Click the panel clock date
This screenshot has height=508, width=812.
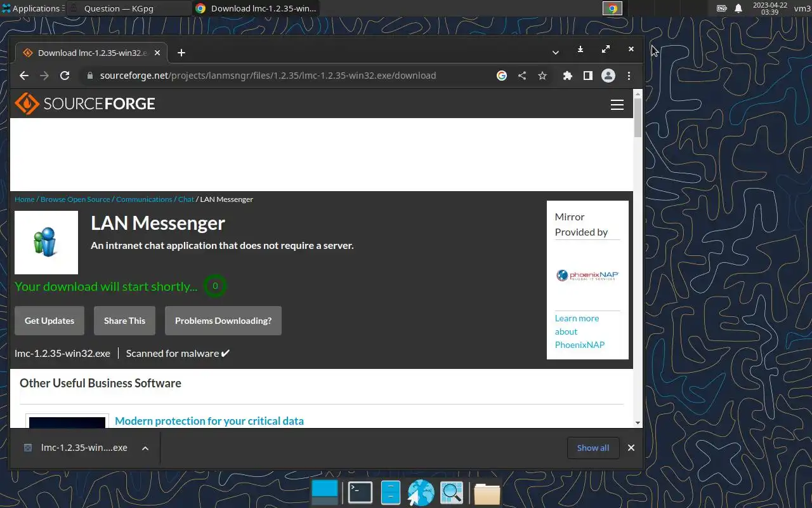point(769,8)
